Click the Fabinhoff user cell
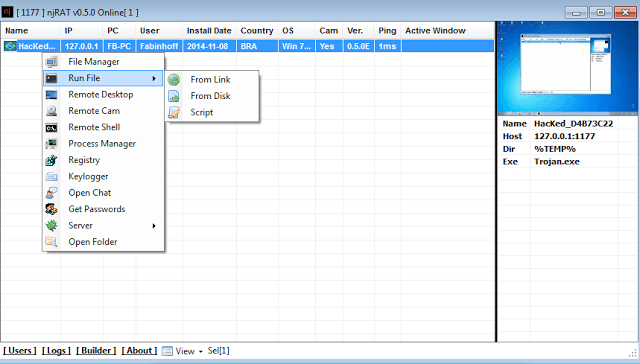 (x=159, y=46)
